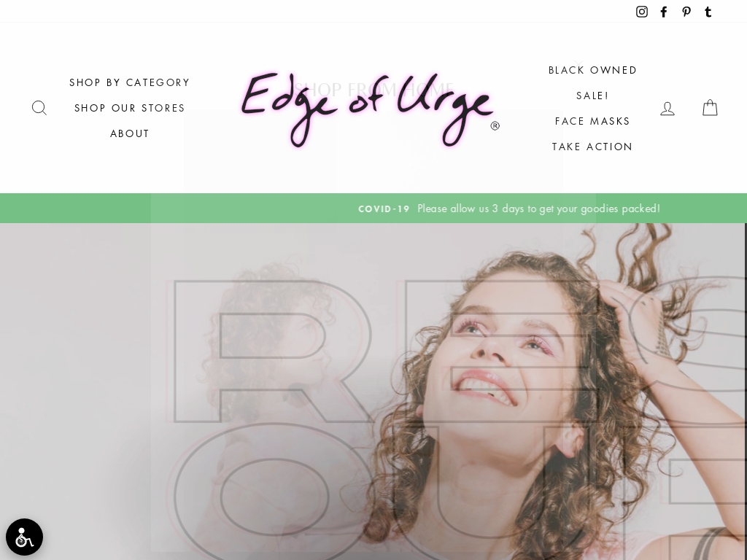The width and height of the screenshot is (747, 560).
Task: Click the COVID-19 announcement bar
Action: (373, 208)
